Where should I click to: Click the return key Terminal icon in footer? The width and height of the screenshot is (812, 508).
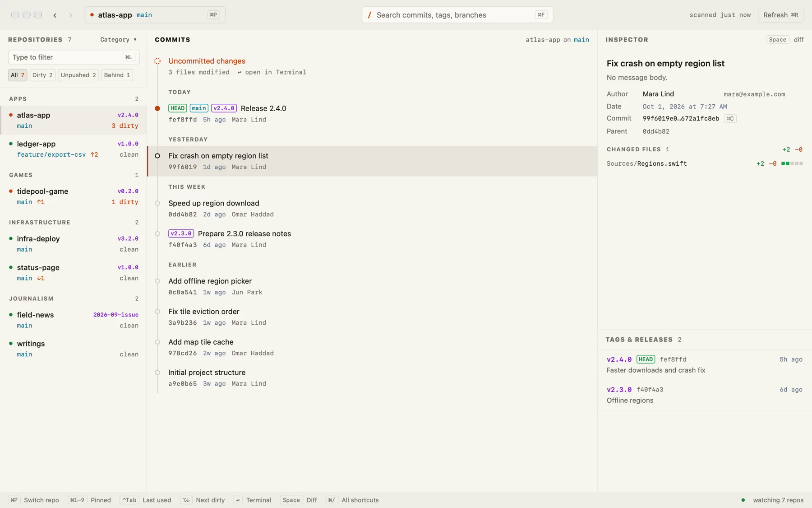pos(238,500)
